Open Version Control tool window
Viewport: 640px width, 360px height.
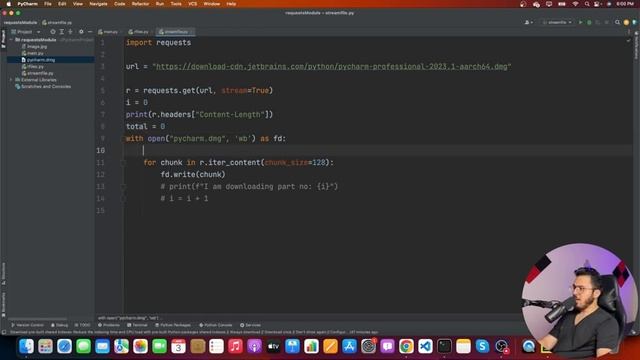point(27,325)
